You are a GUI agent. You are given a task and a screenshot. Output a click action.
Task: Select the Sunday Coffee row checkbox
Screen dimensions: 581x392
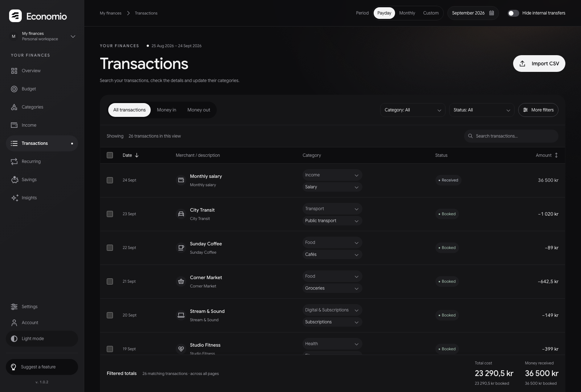pos(110,248)
